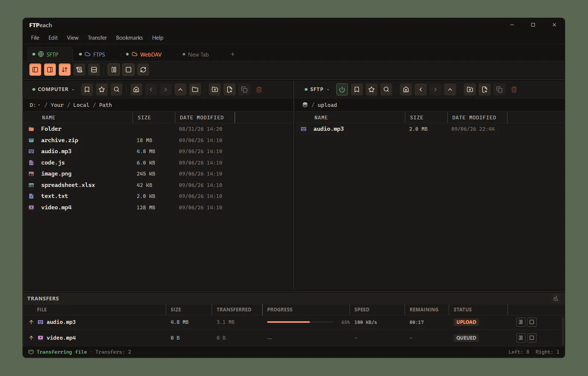This screenshot has width=588, height=376.
Task: Go up one directory in local panel
Action: tap(180, 90)
